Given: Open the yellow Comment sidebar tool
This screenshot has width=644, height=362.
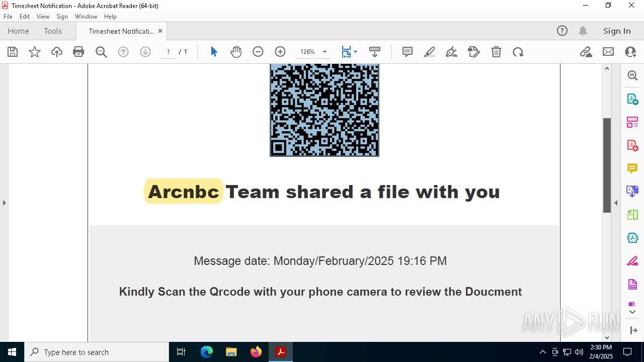Looking at the screenshot, I should click(x=632, y=168).
